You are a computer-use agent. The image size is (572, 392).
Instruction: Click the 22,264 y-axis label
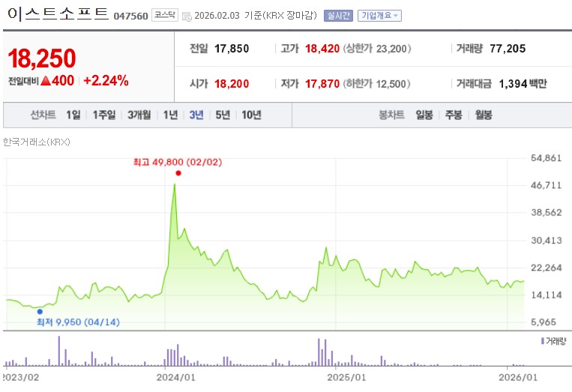[x=546, y=268]
